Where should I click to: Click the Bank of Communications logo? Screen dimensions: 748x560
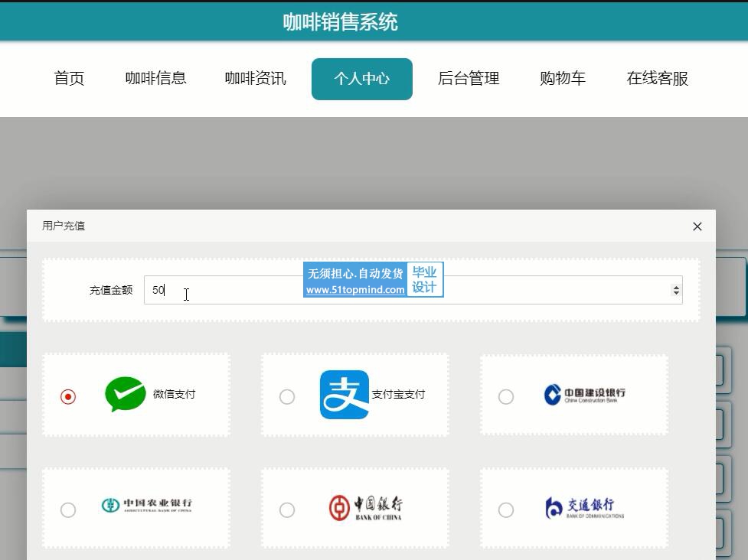pos(584,506)
